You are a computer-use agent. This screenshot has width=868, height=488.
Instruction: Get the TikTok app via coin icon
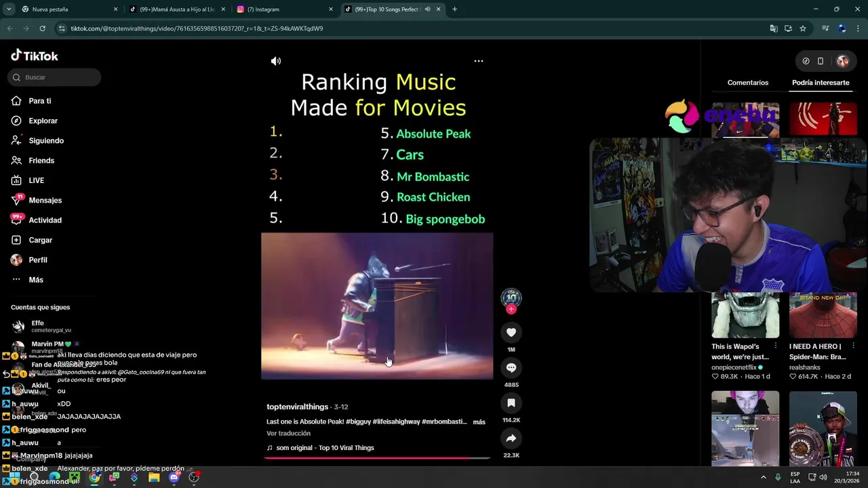pos(806,61)
